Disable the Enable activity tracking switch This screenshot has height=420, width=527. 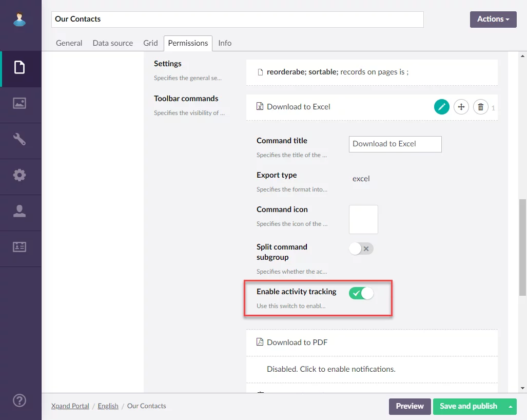(x=361, y=293)
